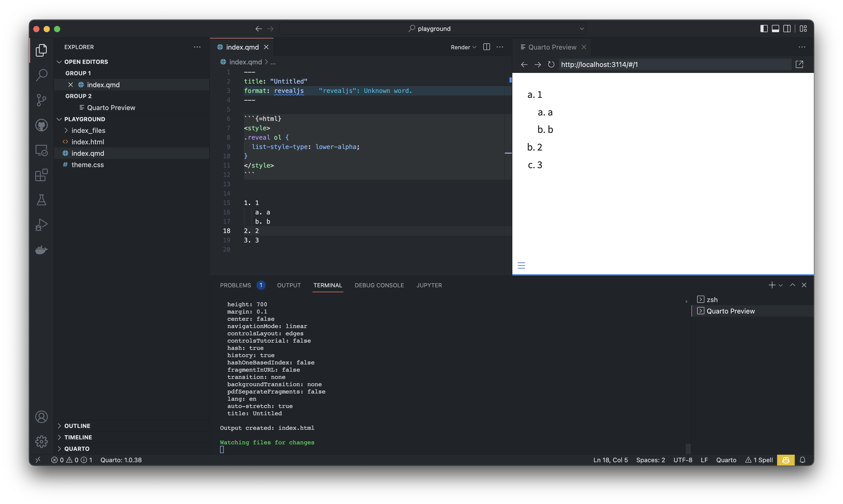Open the Render dropdown menu
The image size is (843, 504).
coord(474,47)
